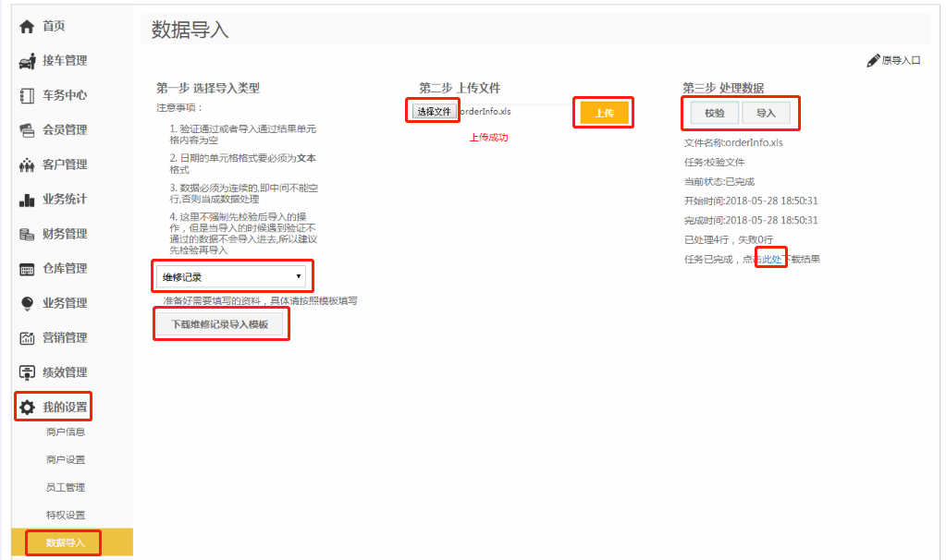Click the 车务中心 sidebar icon
This screenshot has width=946, height=560.
click(x=27, y=95)
